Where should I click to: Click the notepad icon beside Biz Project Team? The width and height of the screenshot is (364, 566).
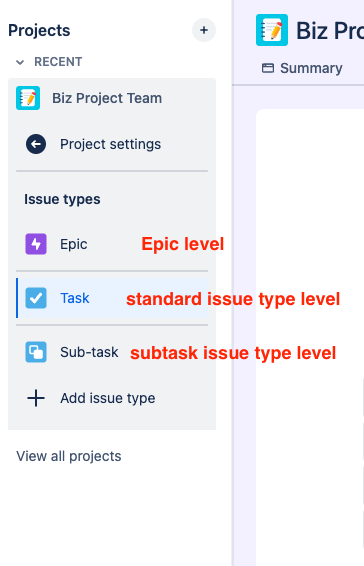[28, 98]
